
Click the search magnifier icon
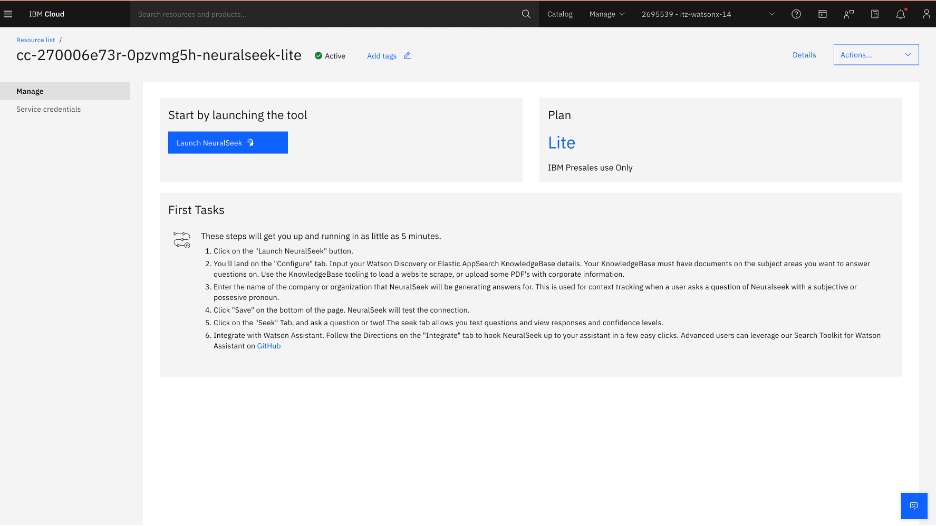527,14
